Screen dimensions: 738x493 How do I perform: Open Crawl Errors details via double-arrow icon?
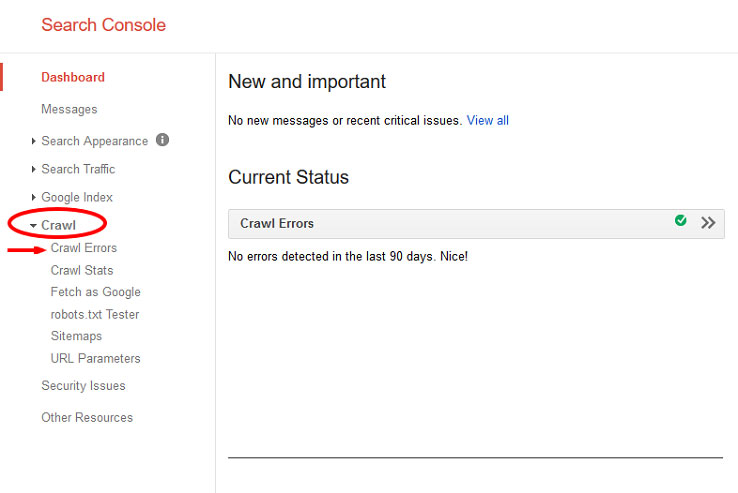coord(708,223)
